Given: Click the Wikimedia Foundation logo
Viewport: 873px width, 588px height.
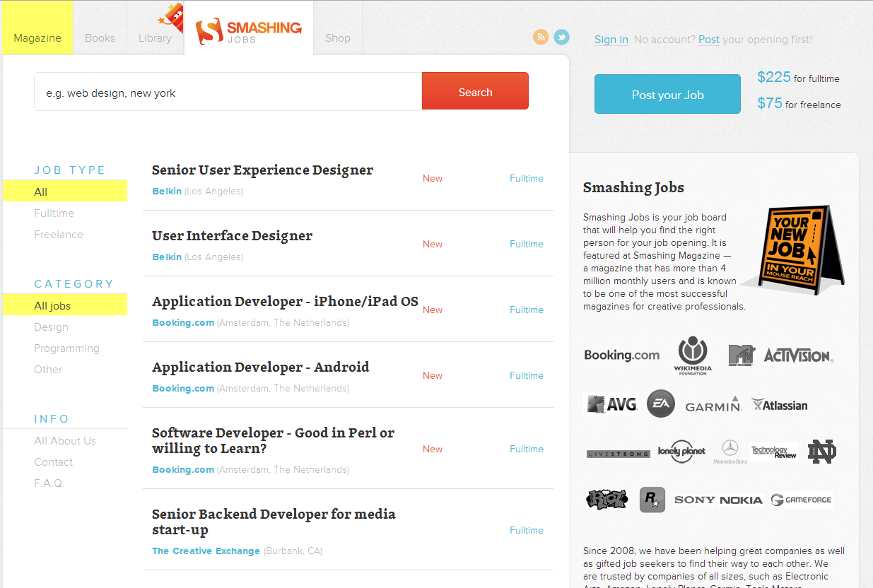Looking at the screenshot, I should pyautogui.click(x=693, y=355).
